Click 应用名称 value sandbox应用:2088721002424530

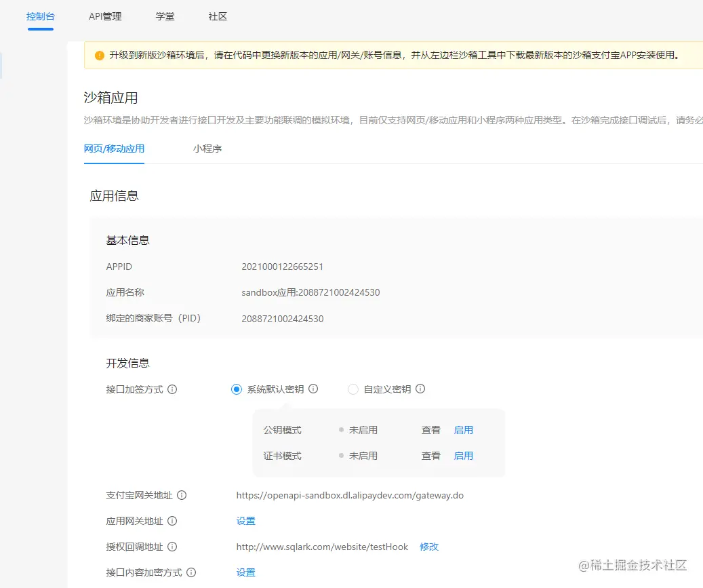[x=310, y=292]
